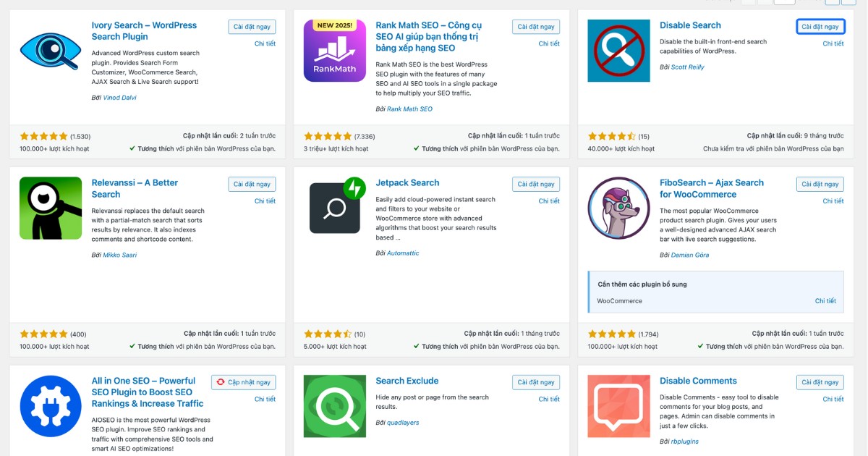Install Rank Math SEO plugin

(x=535, y=26)
